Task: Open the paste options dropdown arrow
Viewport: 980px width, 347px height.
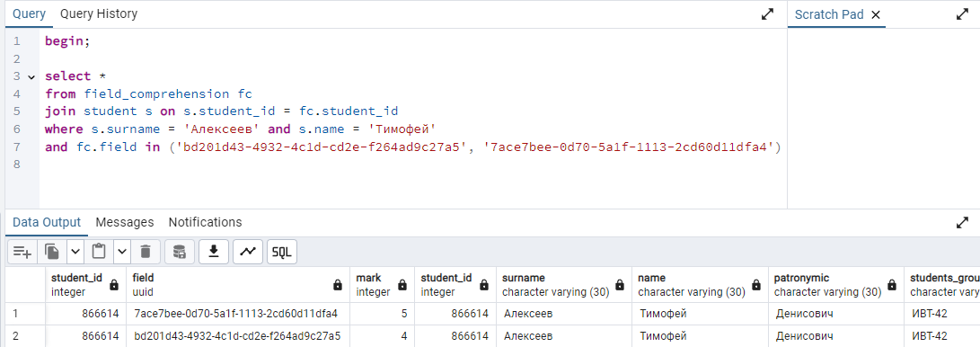Action: (x=122, y=252)
